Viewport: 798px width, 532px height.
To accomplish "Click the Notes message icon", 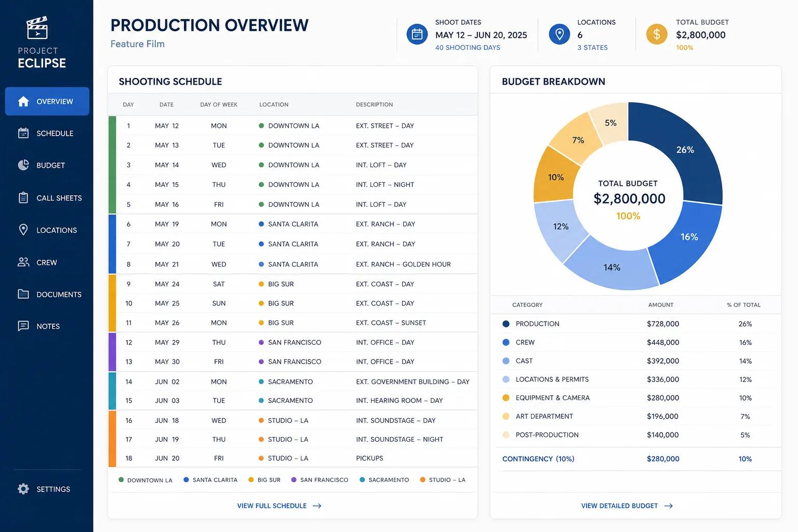I will point(23,326).
